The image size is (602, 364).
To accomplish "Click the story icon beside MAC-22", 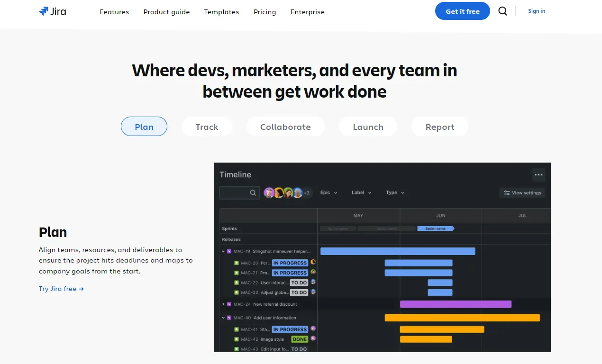I will tap(236, 282).
